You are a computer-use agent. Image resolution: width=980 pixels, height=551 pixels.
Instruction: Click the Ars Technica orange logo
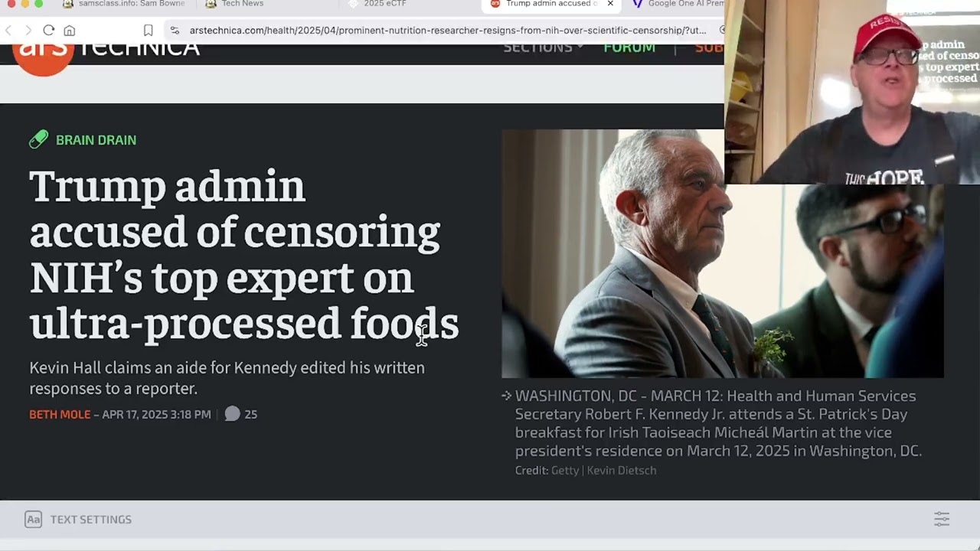coord(43,55)
